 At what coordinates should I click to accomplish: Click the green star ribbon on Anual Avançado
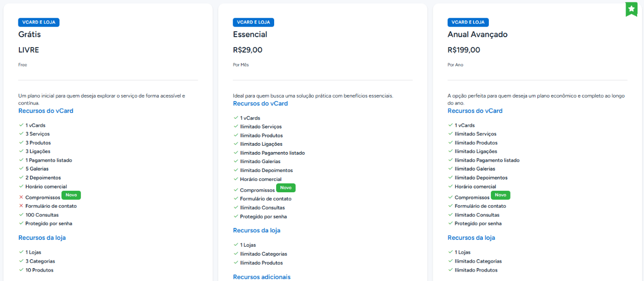631,9
